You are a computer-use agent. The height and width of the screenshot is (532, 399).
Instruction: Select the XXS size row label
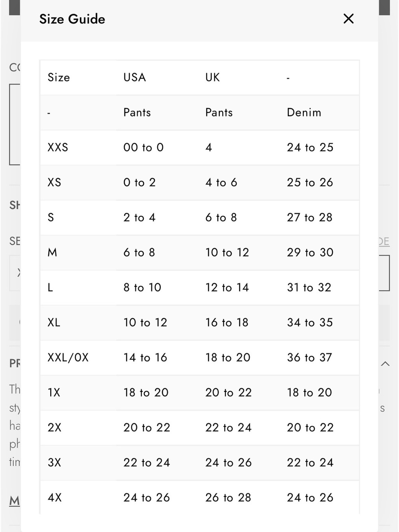pos(58,148)
